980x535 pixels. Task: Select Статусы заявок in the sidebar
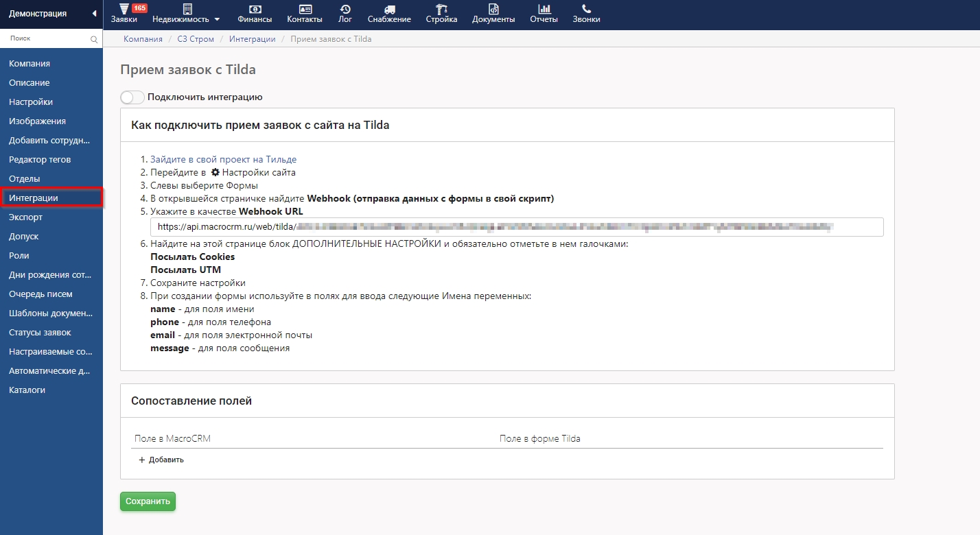40,333
